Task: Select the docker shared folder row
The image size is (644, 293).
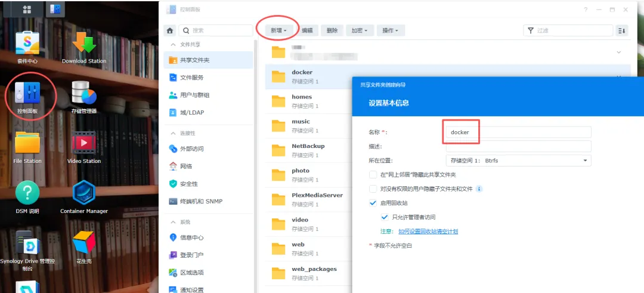Action: (x=309, y=76)
